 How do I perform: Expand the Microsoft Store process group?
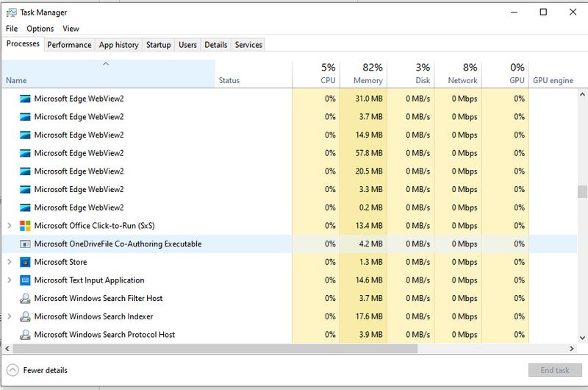tap(10, 262)
